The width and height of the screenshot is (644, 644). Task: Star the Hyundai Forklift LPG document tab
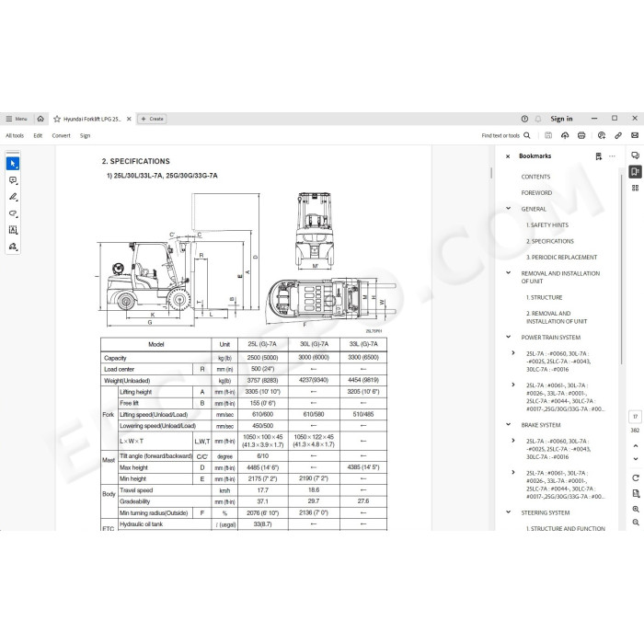pos(57,119)
